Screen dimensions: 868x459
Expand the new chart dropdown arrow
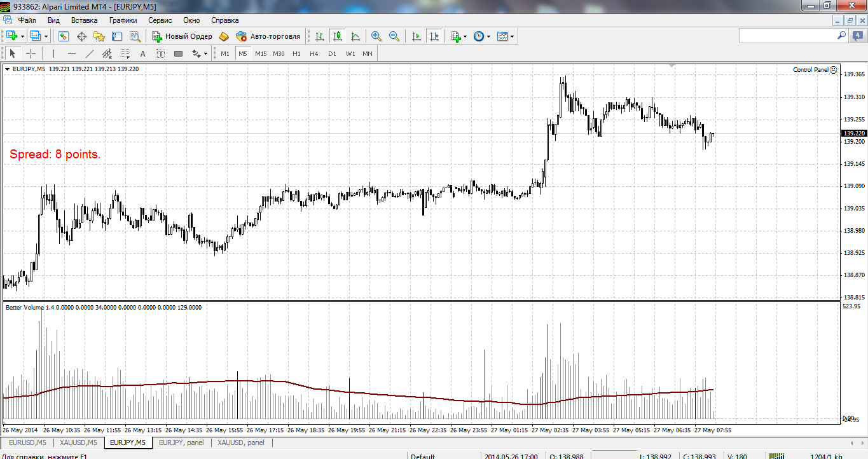click(22, 36)
